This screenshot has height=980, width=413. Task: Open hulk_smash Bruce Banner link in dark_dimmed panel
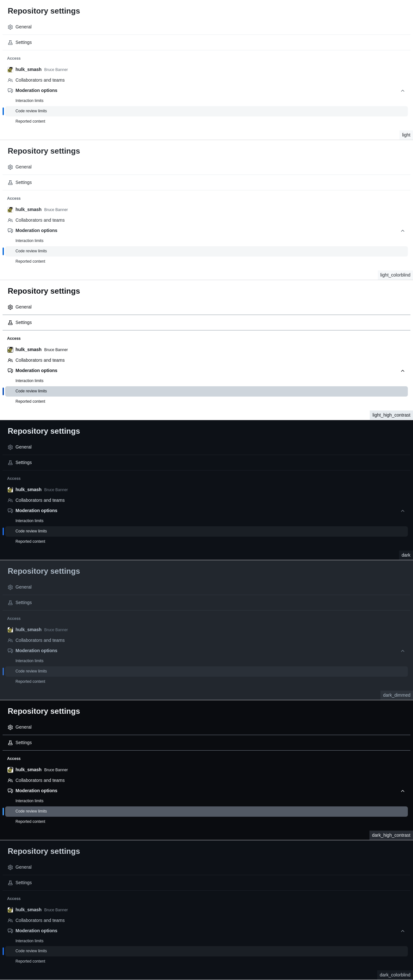[x=206, y=630]
